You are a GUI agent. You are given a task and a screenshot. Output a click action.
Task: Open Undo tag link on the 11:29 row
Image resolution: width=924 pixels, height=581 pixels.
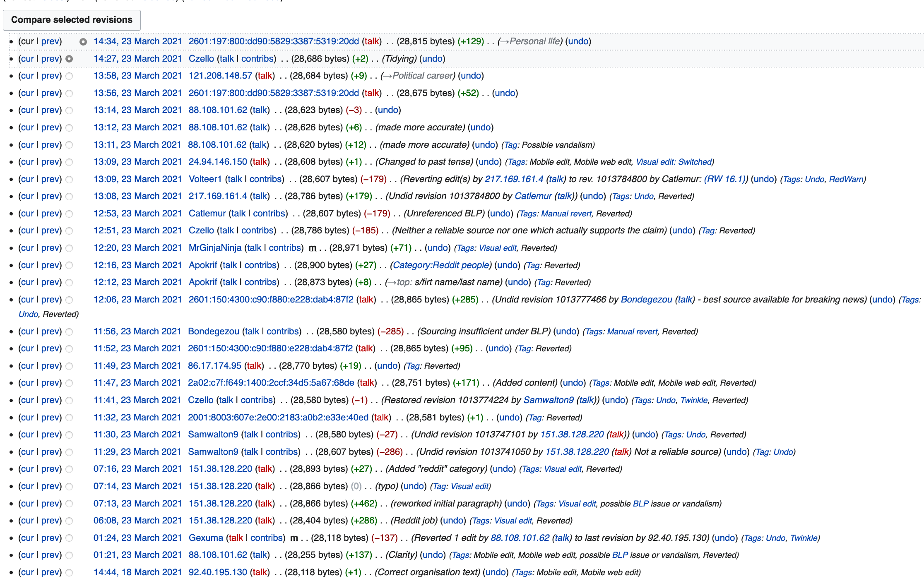(x=783, y=452)
